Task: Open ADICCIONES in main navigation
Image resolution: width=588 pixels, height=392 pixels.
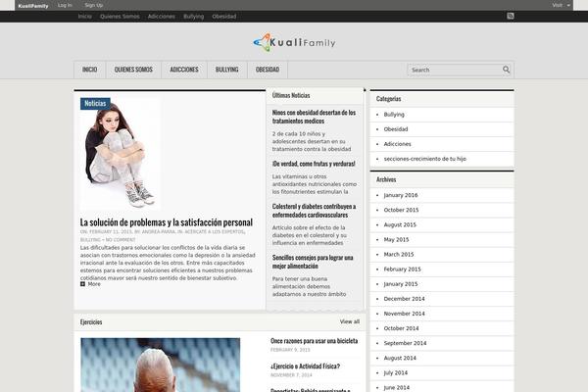Action: click(184, 70)
